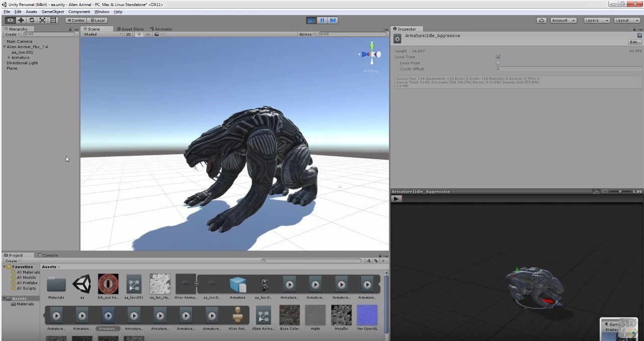Open the File menu
644x341 pixels.
tap(7, 12)
